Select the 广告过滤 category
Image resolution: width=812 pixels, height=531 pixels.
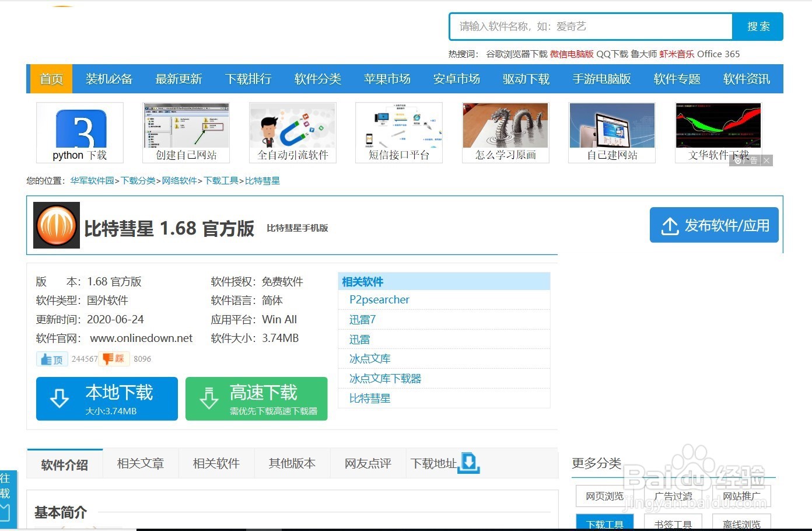(673, 496)
